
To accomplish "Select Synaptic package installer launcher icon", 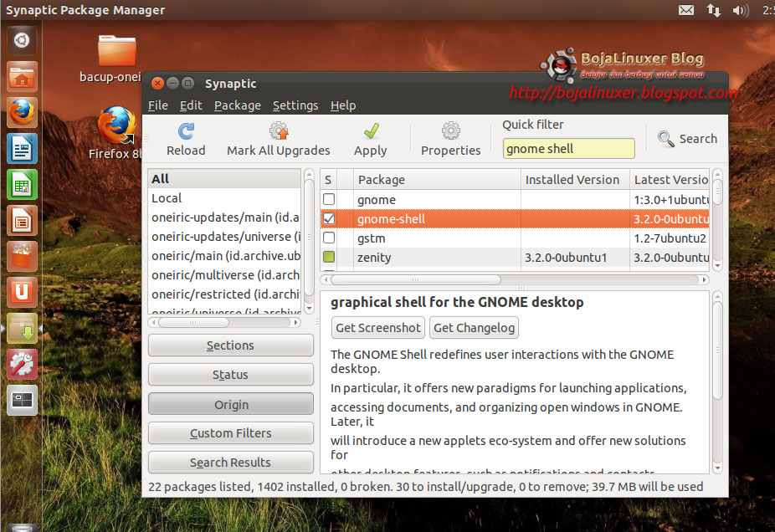I will pyautogui.click(x=22, y=329).
